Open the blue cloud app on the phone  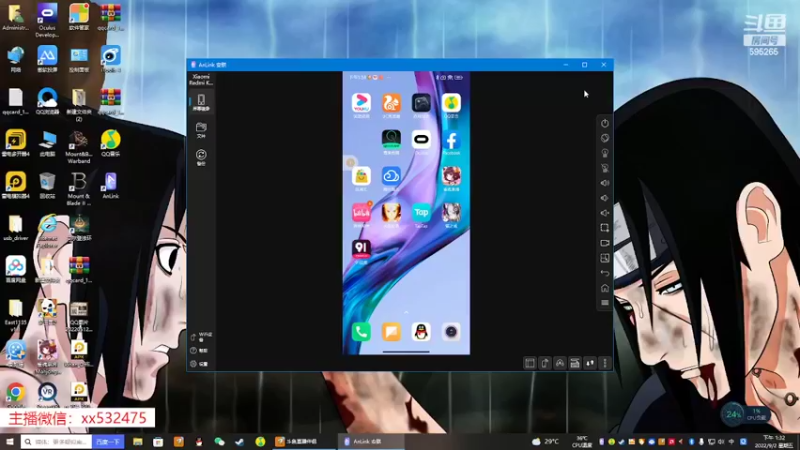[391, 176]
